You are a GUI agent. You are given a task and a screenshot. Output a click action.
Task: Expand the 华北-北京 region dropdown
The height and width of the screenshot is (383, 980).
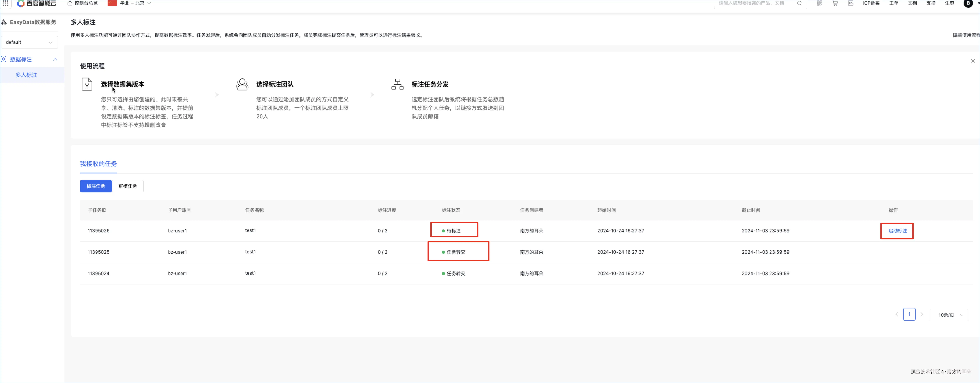pos(136,3)
